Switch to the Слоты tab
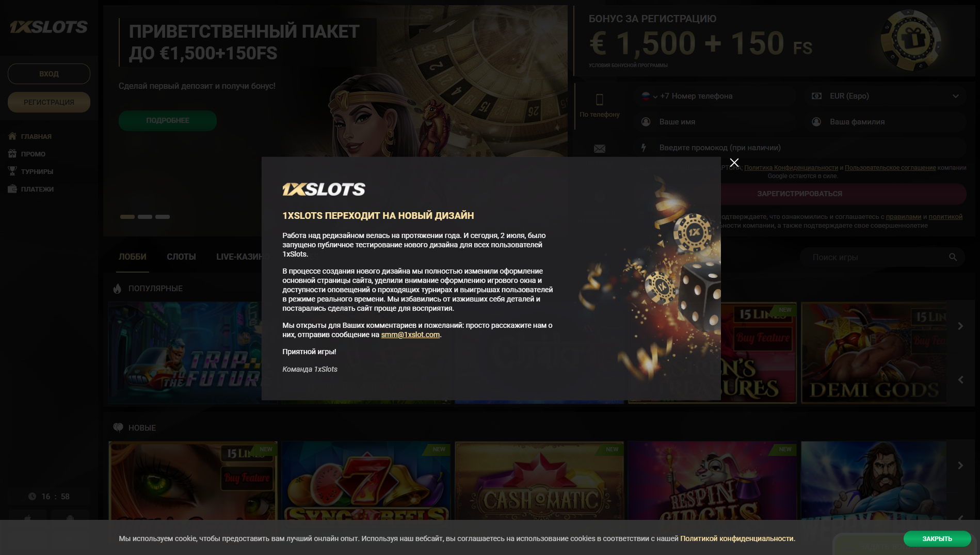 181,257
